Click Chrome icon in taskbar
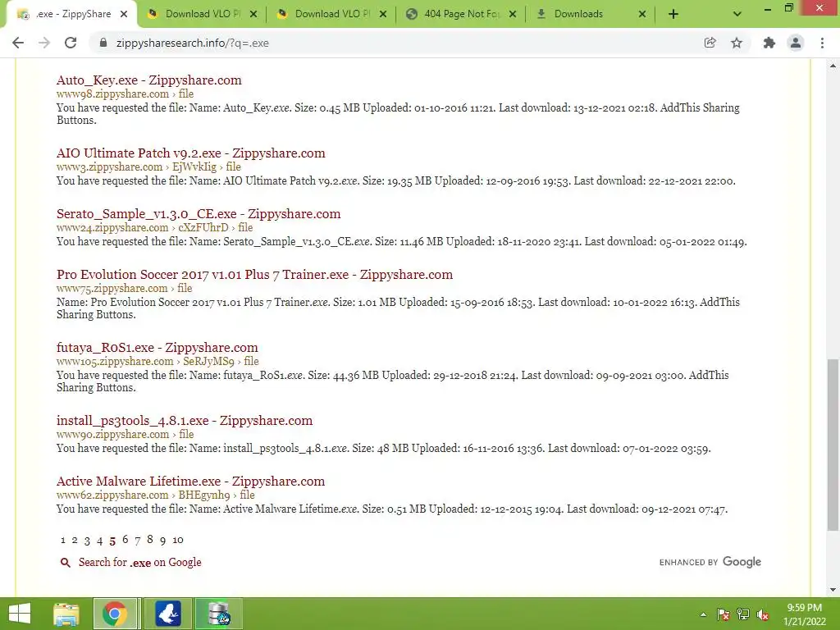The image size is (840, 630). pos(115,614)
